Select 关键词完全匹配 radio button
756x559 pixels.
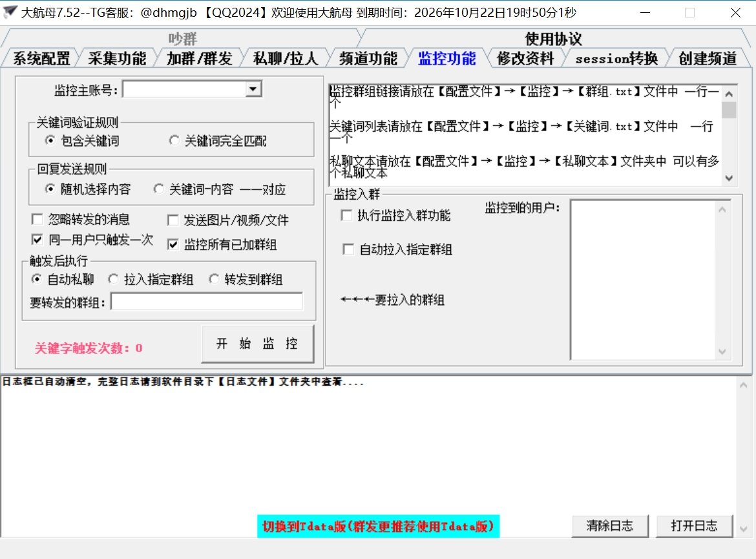(x=174, y=140)
